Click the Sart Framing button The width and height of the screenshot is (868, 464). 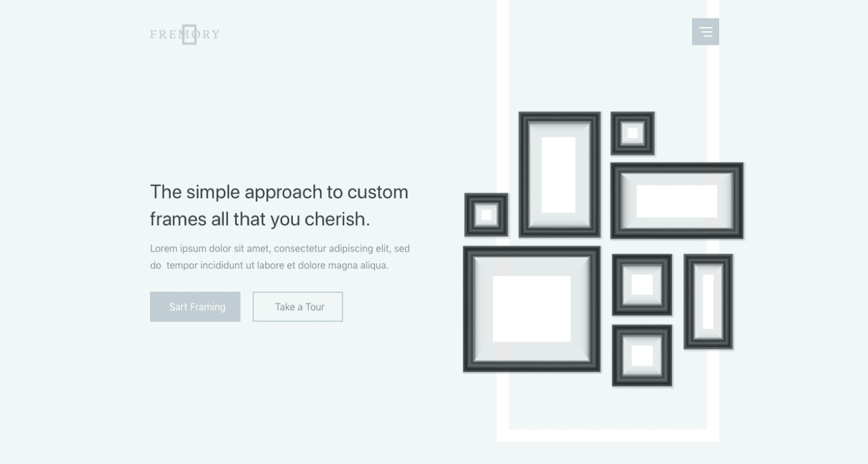pyautogui.click(x=195, y=307)
